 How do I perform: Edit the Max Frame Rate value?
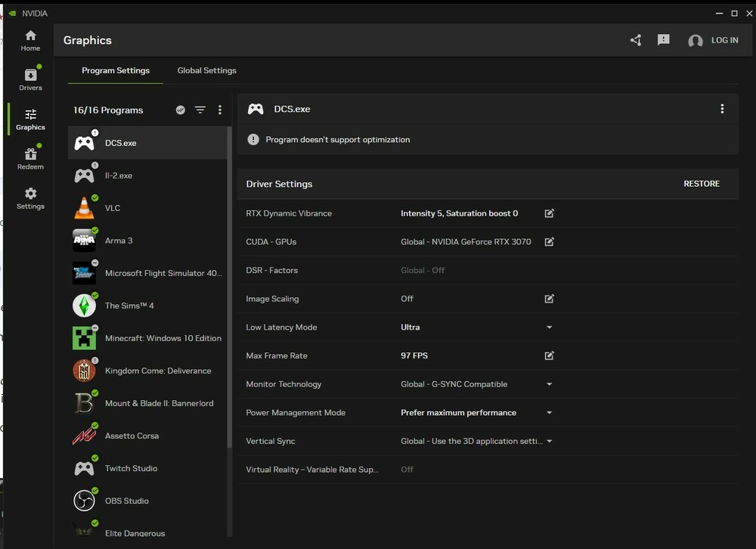(x=550, y=356)
